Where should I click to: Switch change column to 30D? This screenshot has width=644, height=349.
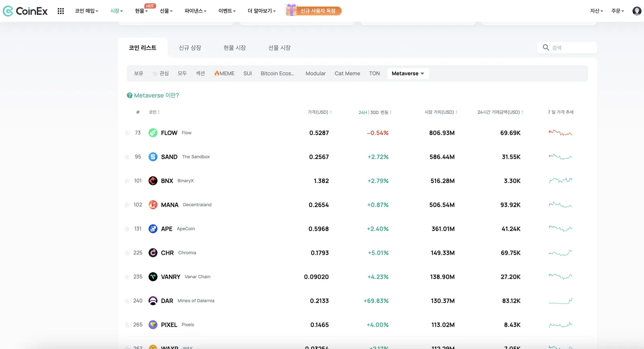coord(374,112)
